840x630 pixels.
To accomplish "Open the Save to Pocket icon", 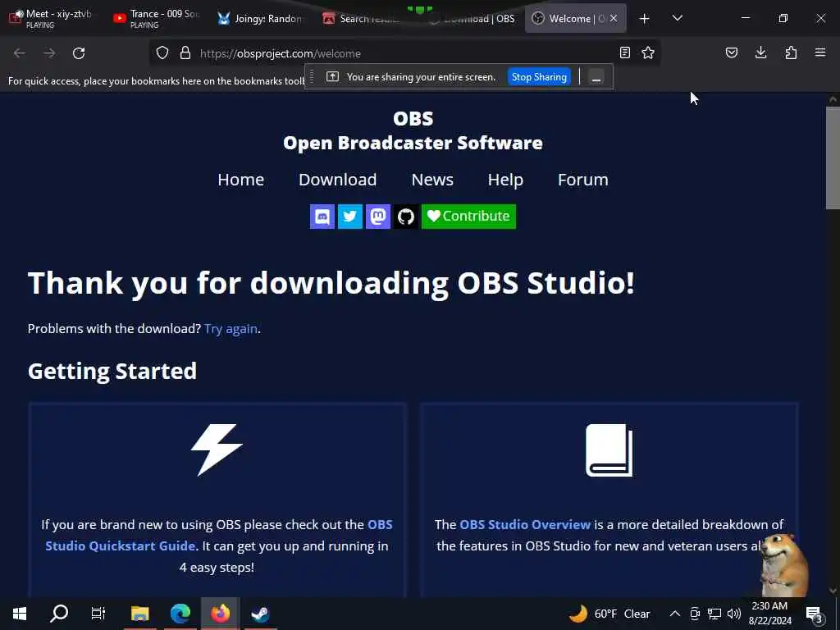I will pyautogui.click(x=732, y=52).
